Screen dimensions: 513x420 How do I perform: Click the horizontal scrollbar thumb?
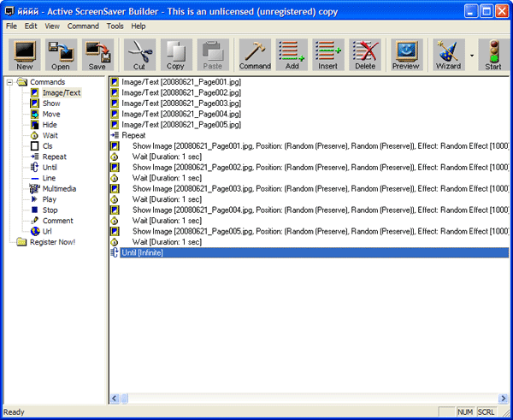124,399
